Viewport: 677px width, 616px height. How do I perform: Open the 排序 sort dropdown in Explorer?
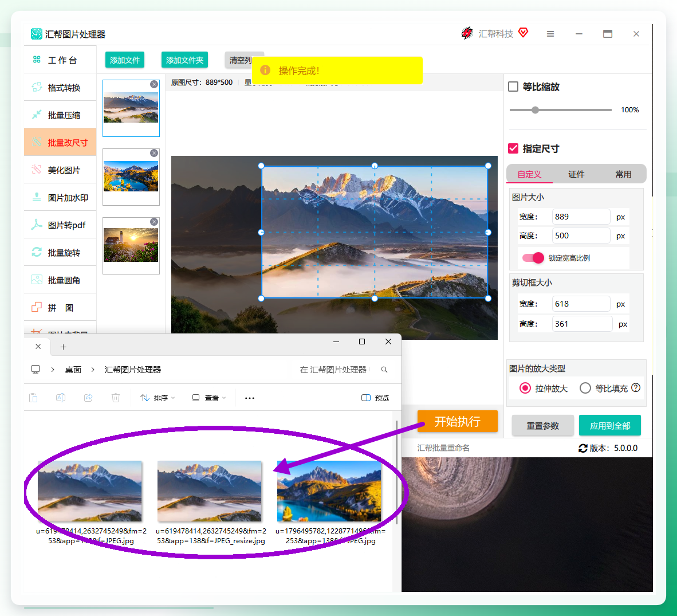click(158, 398)
